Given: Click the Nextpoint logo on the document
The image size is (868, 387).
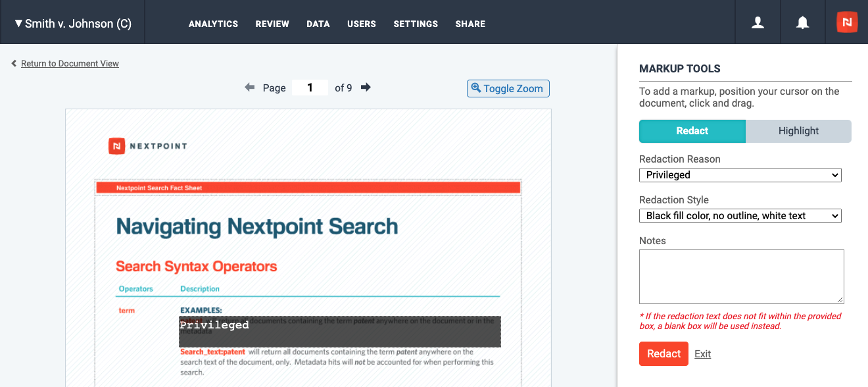Looking at the screenshot, I should click(148, 146).
